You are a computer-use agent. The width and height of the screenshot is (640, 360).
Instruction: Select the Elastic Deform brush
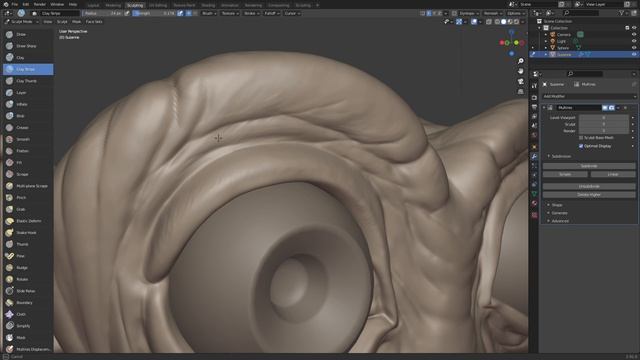[x=28, y=221]
